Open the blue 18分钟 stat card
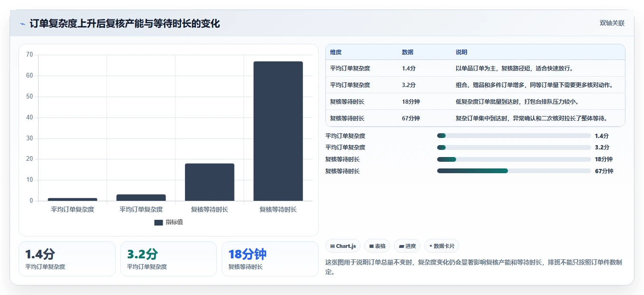Screen dimensions: 644x295 click(x=270, y=259)
